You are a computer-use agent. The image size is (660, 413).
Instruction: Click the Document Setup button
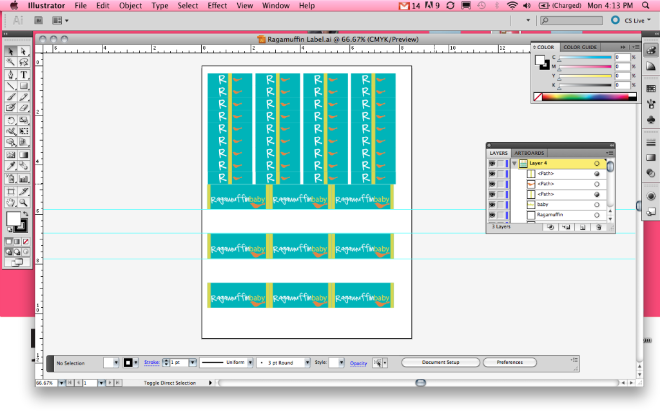pos(440,362)
